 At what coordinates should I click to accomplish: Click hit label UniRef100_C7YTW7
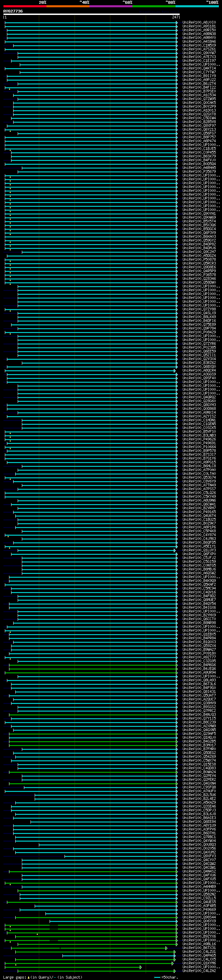pyautogui.click(x=199, y=72)
